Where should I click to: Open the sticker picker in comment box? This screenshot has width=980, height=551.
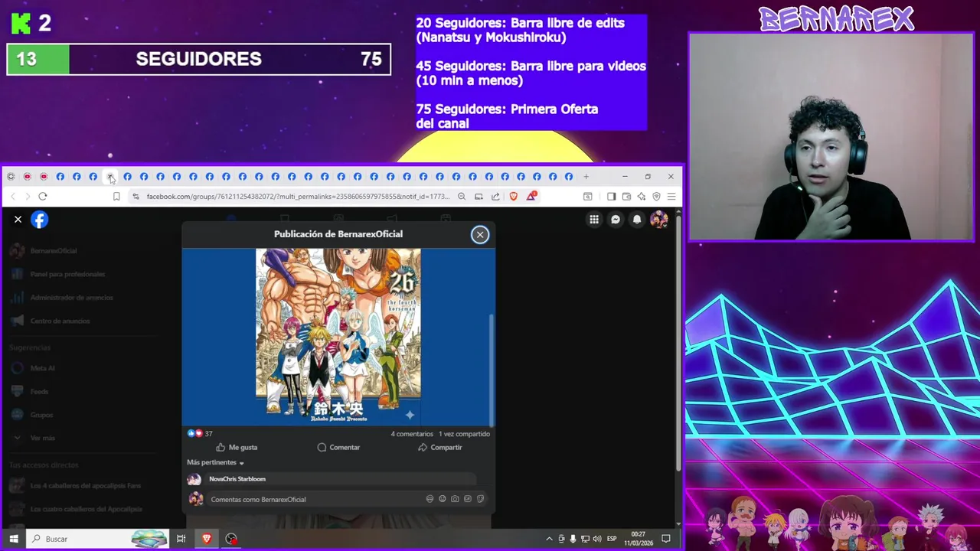(480, 499)
